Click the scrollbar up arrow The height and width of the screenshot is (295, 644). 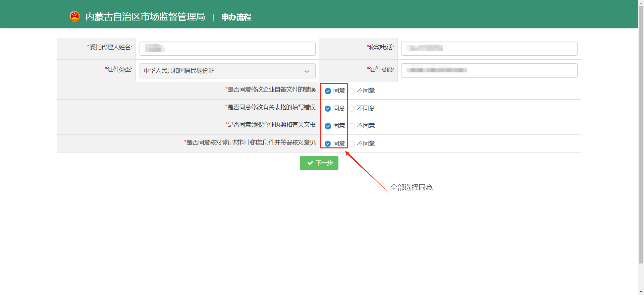pyautogui.click(x=641, y=3)
